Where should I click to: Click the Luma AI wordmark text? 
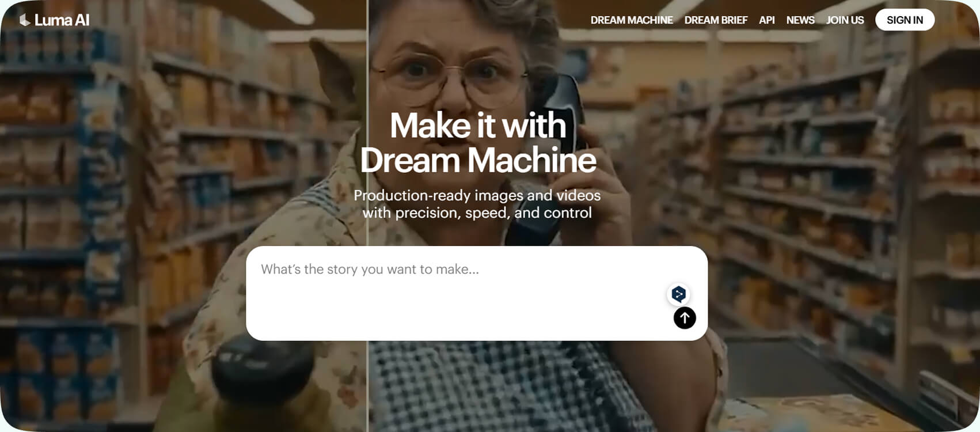coord(62,20)
